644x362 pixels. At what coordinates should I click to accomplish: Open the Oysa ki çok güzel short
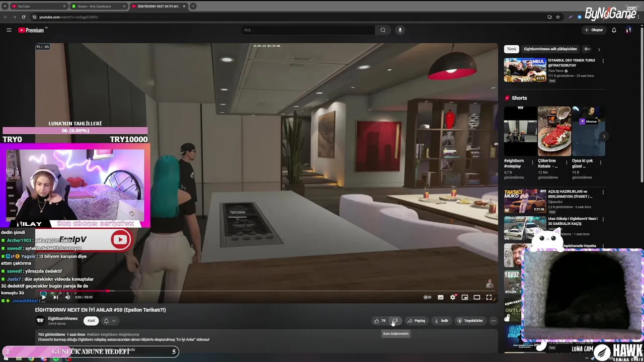pos(589,131)
